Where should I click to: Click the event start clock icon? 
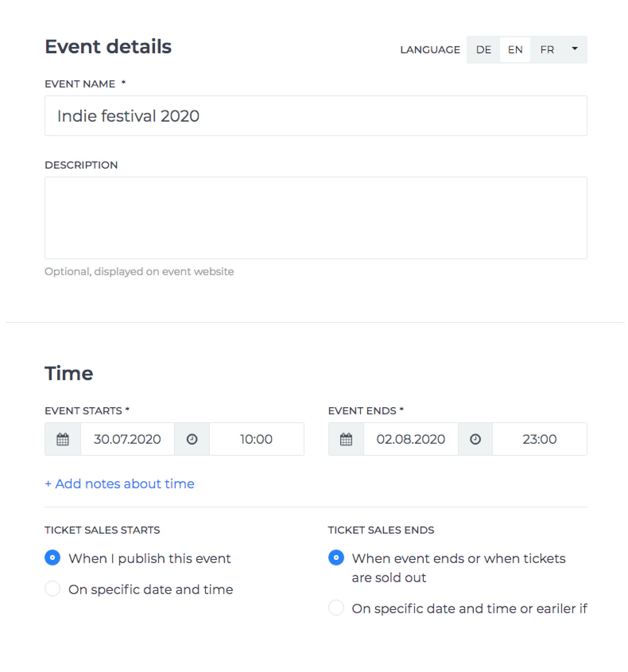pos(192,439)
